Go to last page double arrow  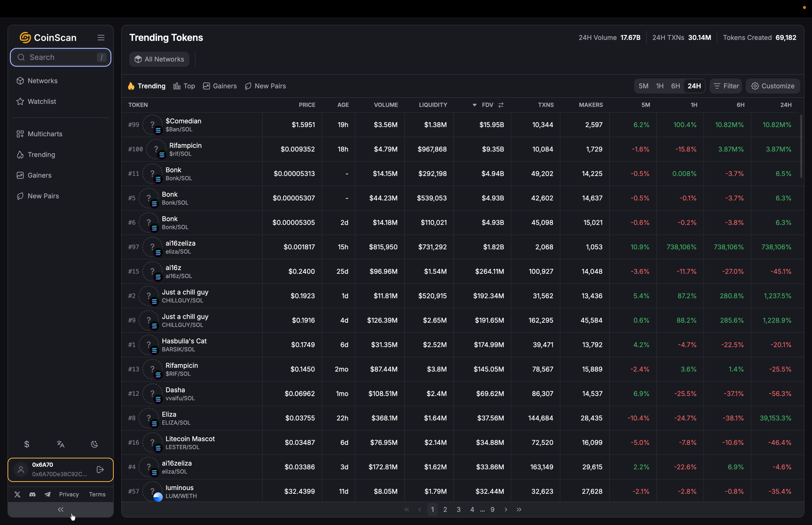pyautogui.click(x=519, y=509)
